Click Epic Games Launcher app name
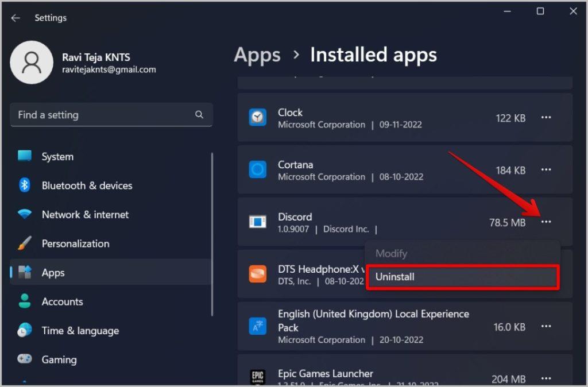588x387 pixels. 325,373
